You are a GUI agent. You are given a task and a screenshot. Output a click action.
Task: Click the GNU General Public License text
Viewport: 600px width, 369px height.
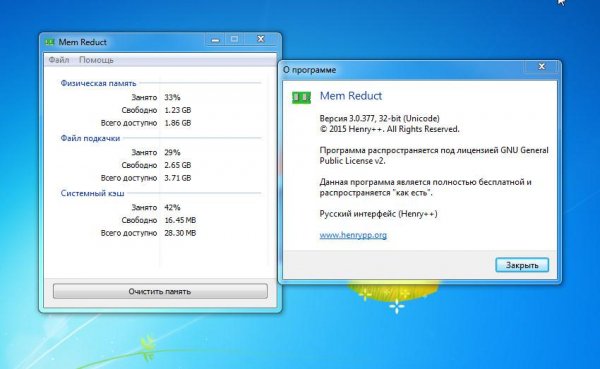tap(434, 155)
